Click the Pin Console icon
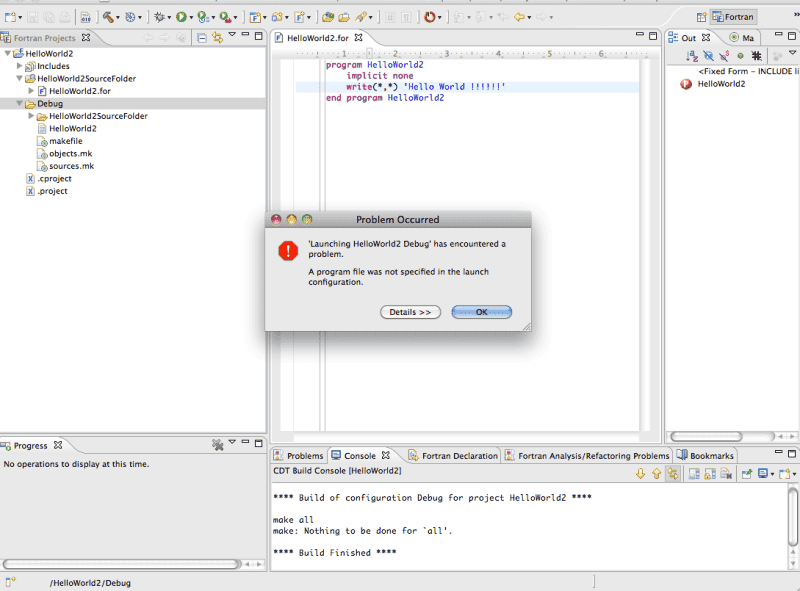Screen dimensions: 800x591 coord(746,474)
